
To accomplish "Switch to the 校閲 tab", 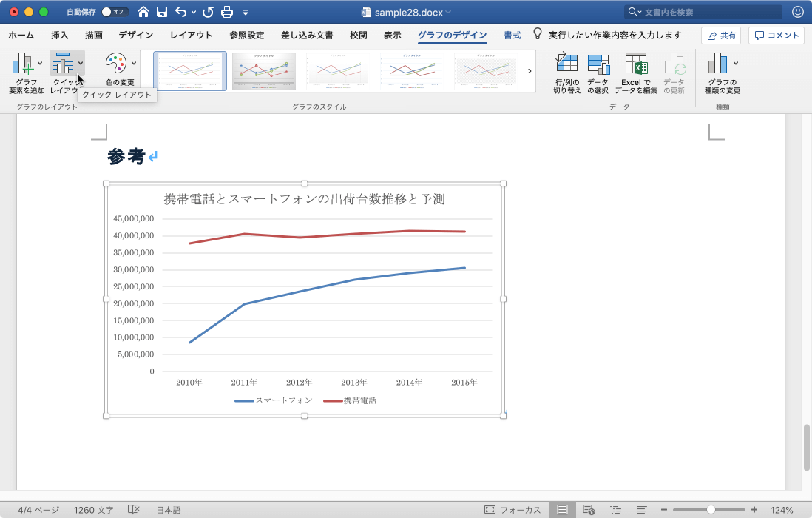I will pos(359,36).
